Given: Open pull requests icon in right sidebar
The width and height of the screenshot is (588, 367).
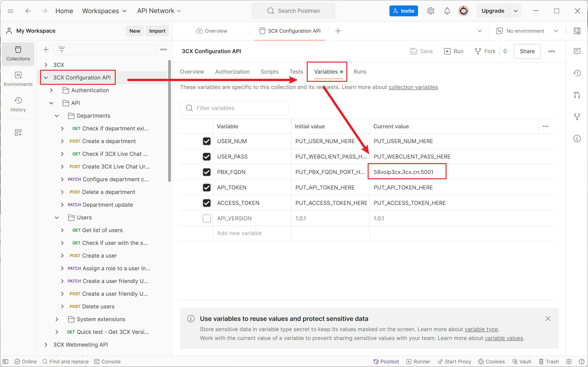Looking at the screenshot, I should point(577,95).
